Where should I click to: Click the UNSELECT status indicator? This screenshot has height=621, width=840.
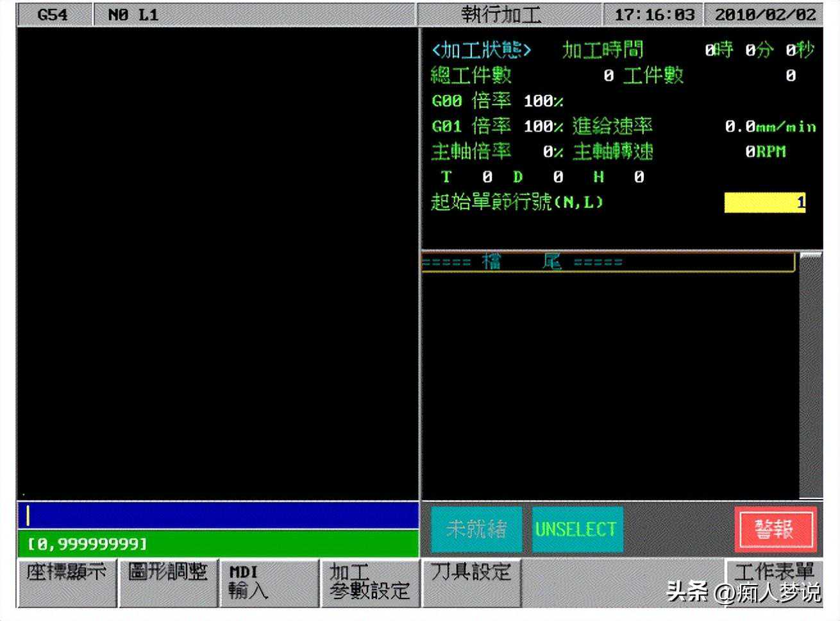coord(576,529)
